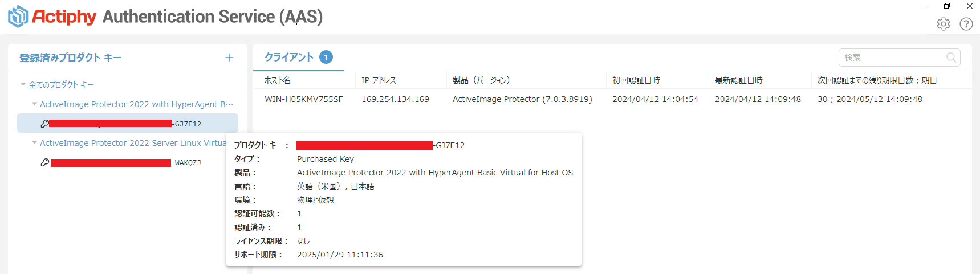
Task: Collapse the 全てのプロダクト キー tree node
Action: tap(23, 84)
